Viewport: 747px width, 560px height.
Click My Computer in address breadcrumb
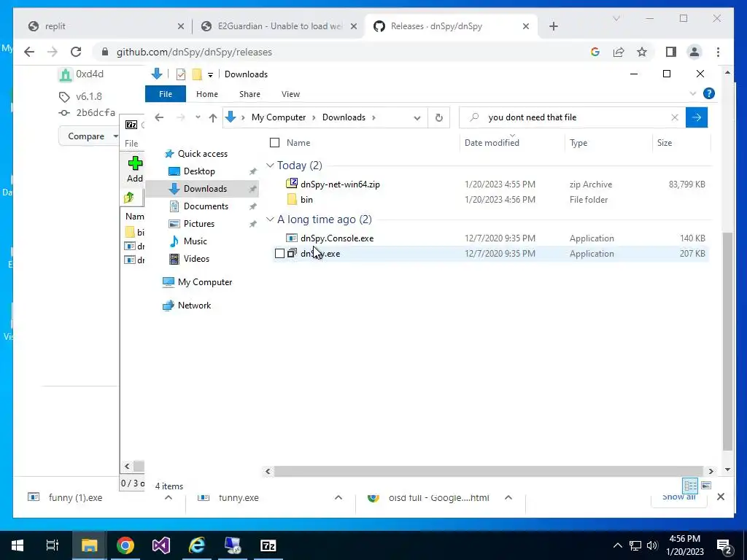279,117
